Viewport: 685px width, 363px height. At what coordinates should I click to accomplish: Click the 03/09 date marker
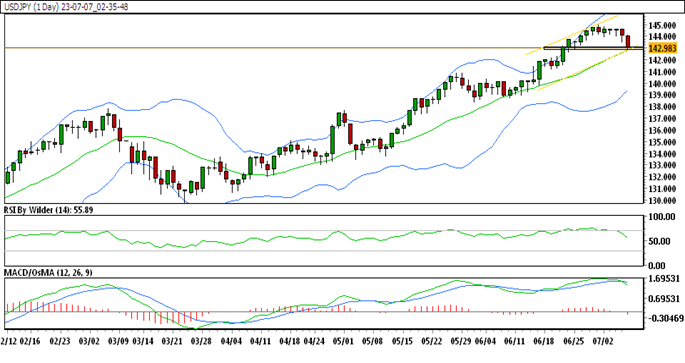click(x=118, y=341)
